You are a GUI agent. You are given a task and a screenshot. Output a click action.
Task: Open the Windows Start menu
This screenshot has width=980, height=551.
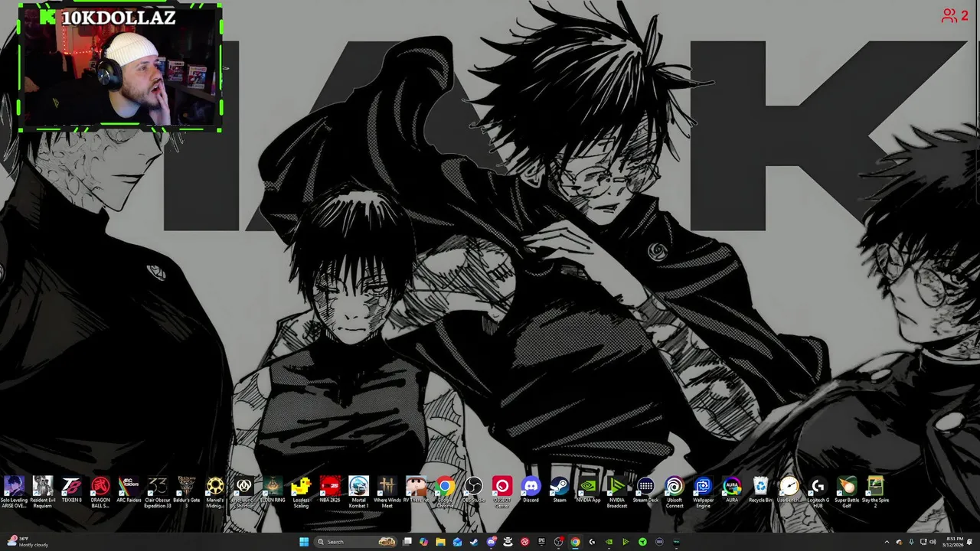(x=304, y=542)
